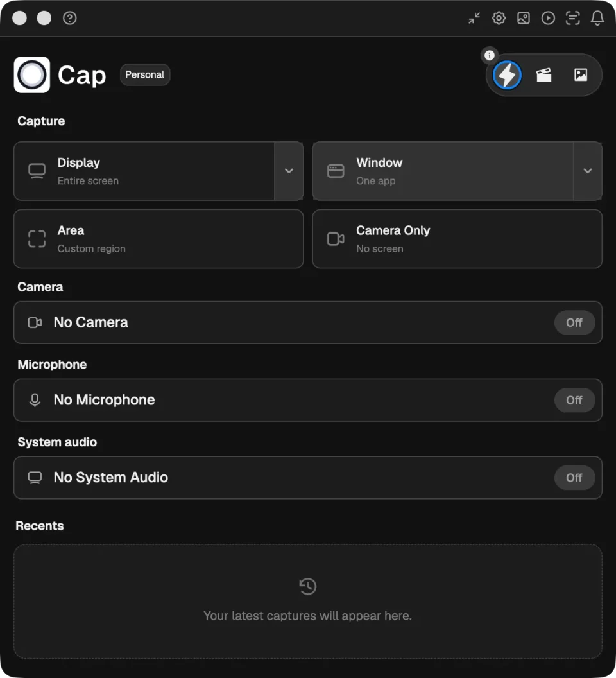Click the scan frame icon in title bar

point(573,18)
